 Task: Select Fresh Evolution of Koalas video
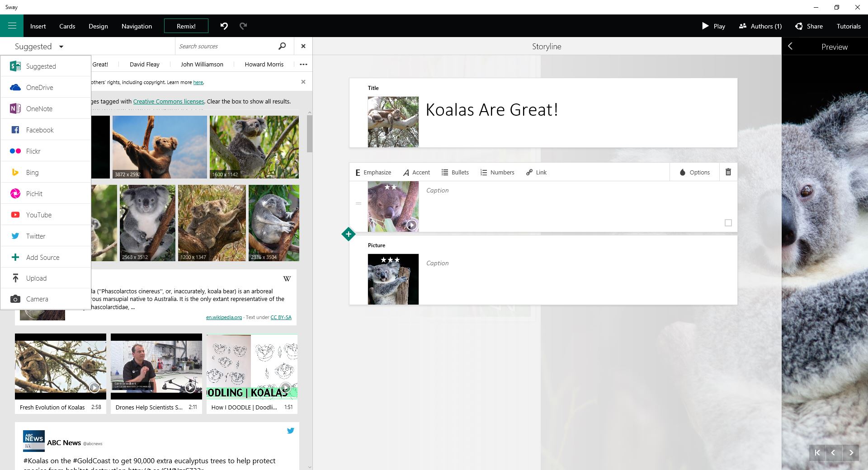click(61, 373)
